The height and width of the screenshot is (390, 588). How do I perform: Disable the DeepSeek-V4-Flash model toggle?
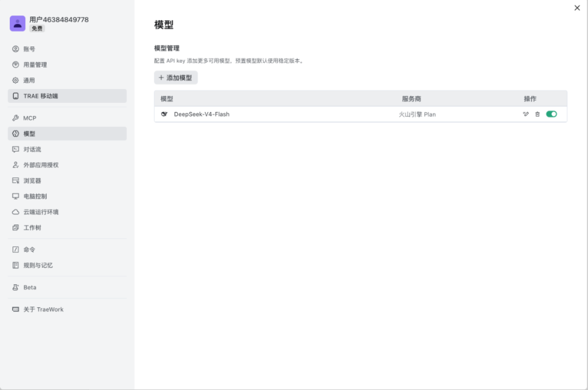pos(551,114)
